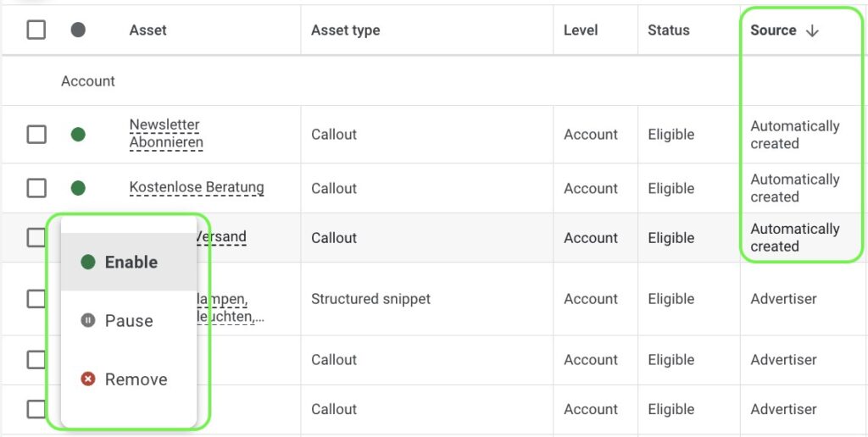Click the green Enable icon in the status menu

pos(87,263)
